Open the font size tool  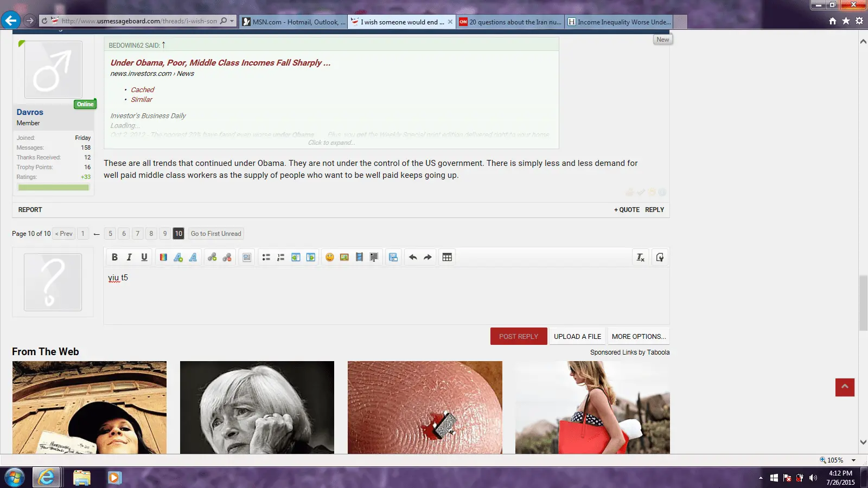tap(178, 257)
